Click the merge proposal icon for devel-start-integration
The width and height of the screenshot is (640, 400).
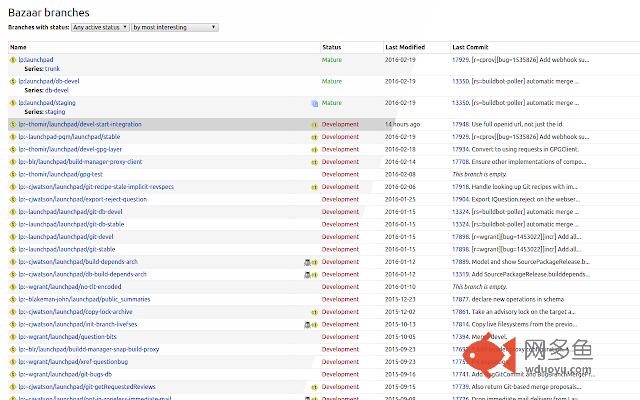point(314,124)
